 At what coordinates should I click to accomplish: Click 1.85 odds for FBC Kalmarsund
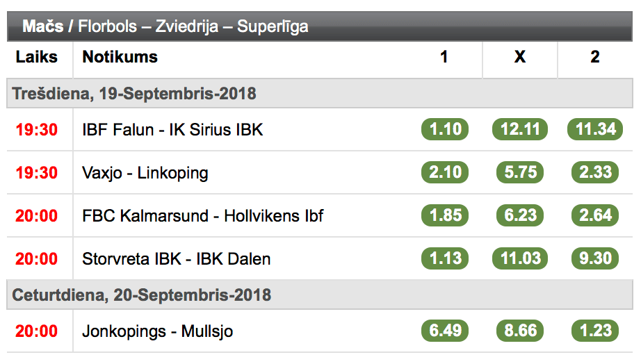(x=445, y=215)
